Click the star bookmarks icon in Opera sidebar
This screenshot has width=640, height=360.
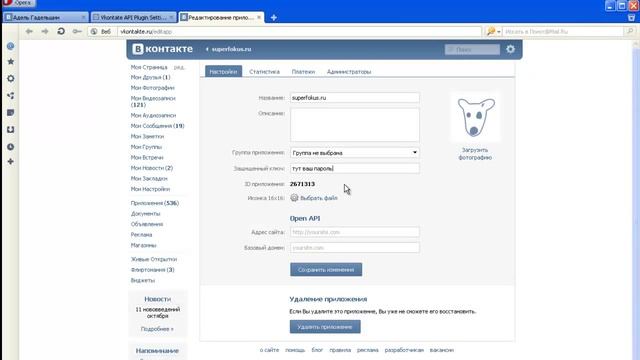[x=11, y=62]
